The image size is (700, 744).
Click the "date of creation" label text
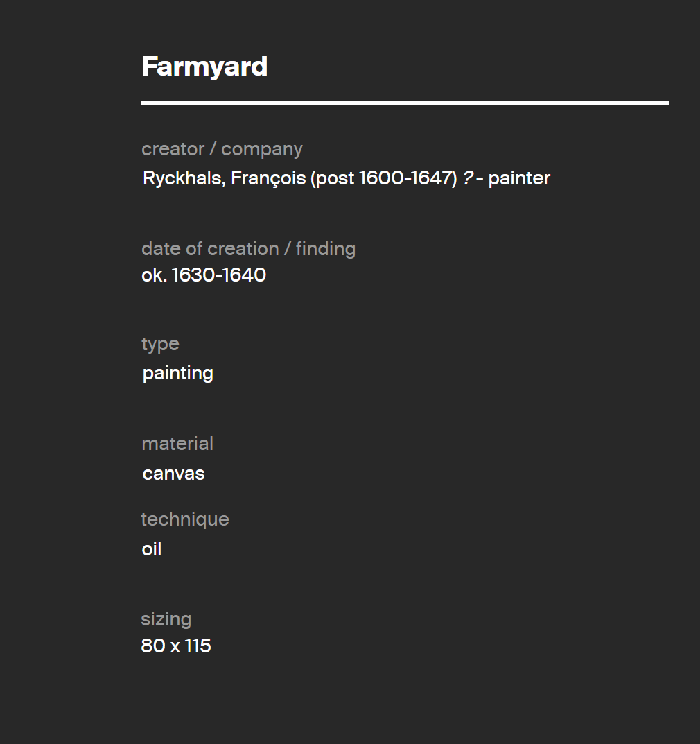[x=210, y=249]
